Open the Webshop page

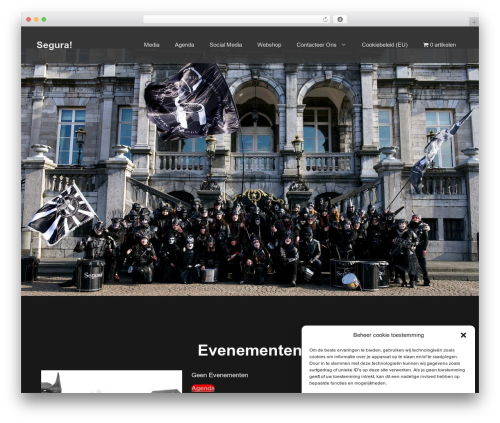269,45
